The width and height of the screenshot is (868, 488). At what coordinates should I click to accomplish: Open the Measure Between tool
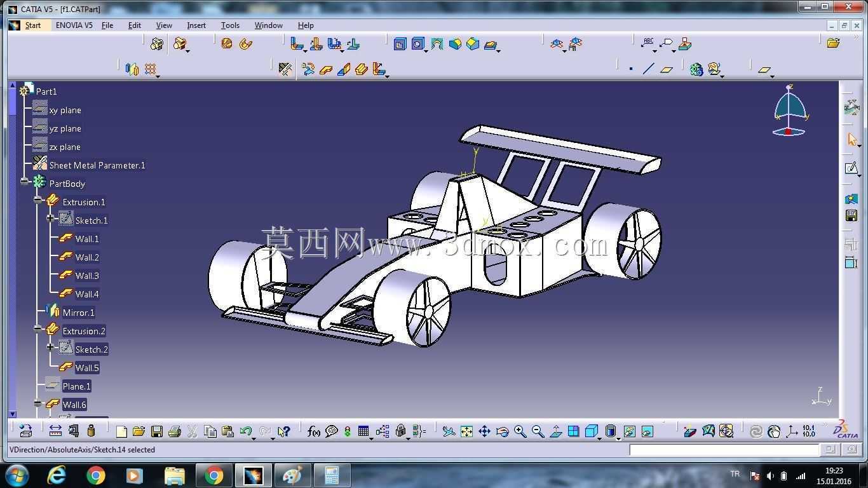click(x=55, y=431)
